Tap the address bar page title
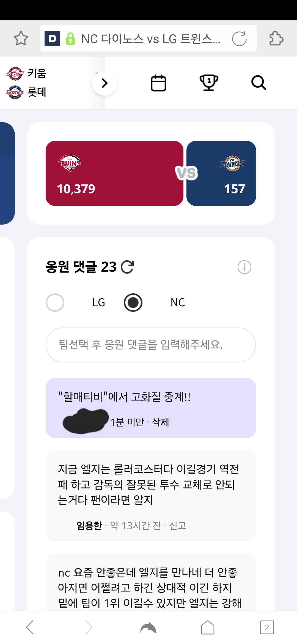 click(x=151, y=39)
